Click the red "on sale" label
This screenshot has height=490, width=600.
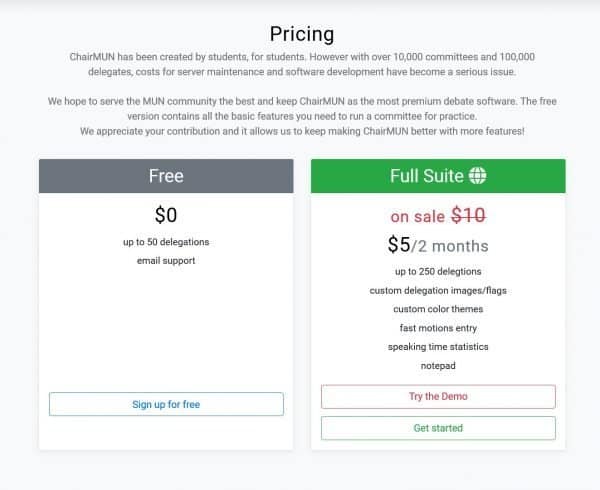tap(417, 216)
